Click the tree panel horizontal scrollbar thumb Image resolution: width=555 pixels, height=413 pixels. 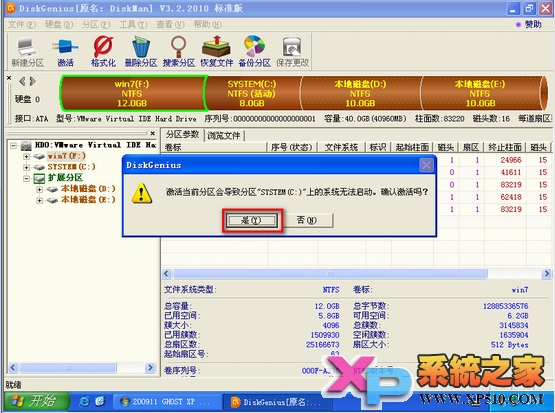[x=68, y=368]
